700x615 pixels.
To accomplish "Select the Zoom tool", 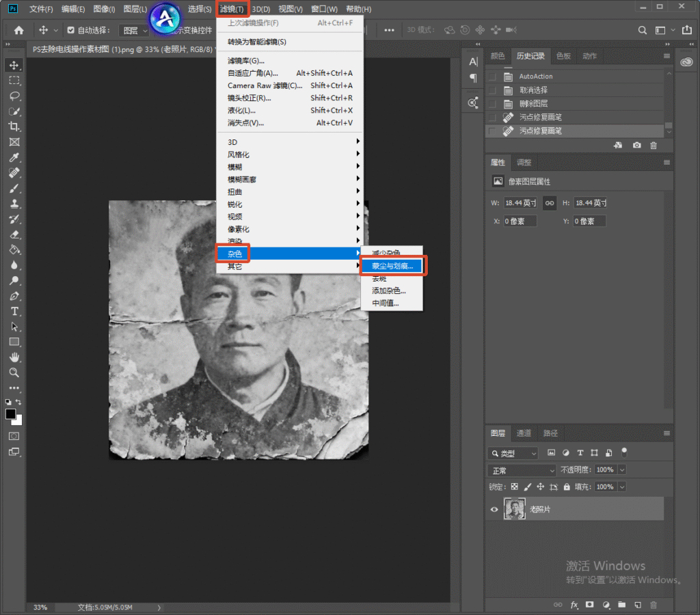I will [x=14, y=372].
